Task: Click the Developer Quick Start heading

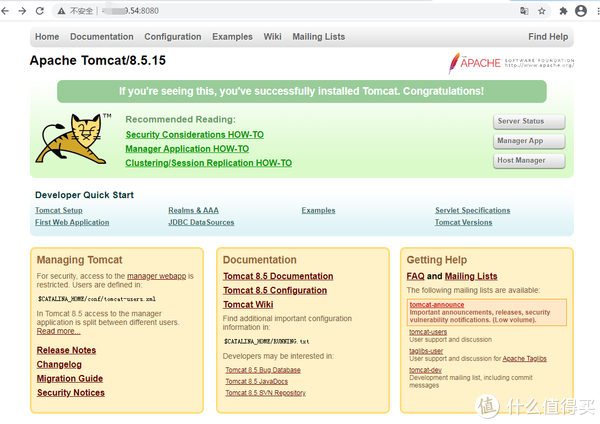Action: click(x=84, y=195)
